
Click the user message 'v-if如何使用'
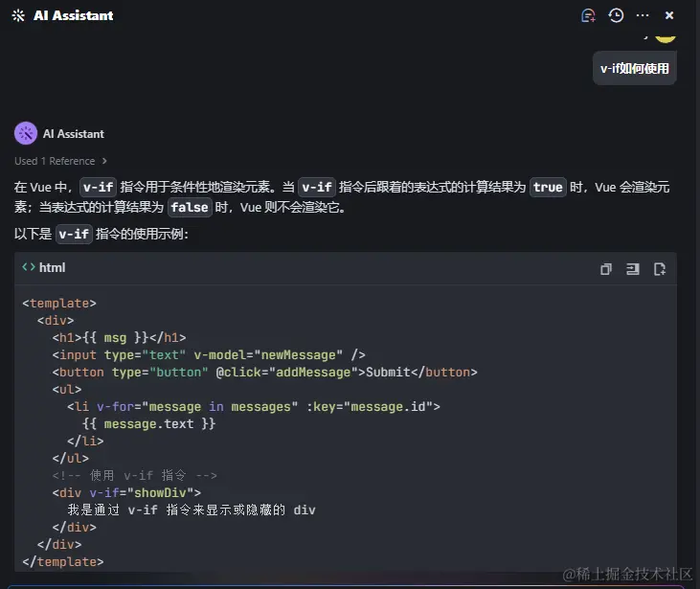[x=634, y=68]
